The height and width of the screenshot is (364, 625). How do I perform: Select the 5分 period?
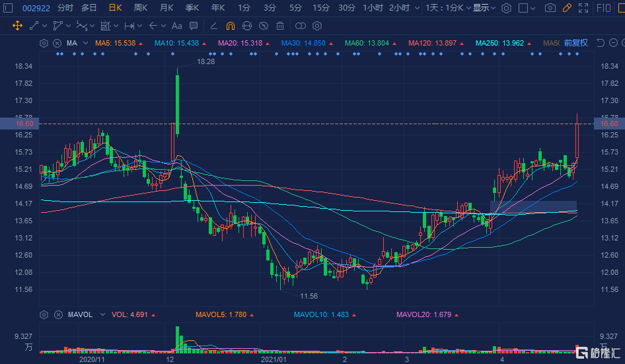coord(295,8)
